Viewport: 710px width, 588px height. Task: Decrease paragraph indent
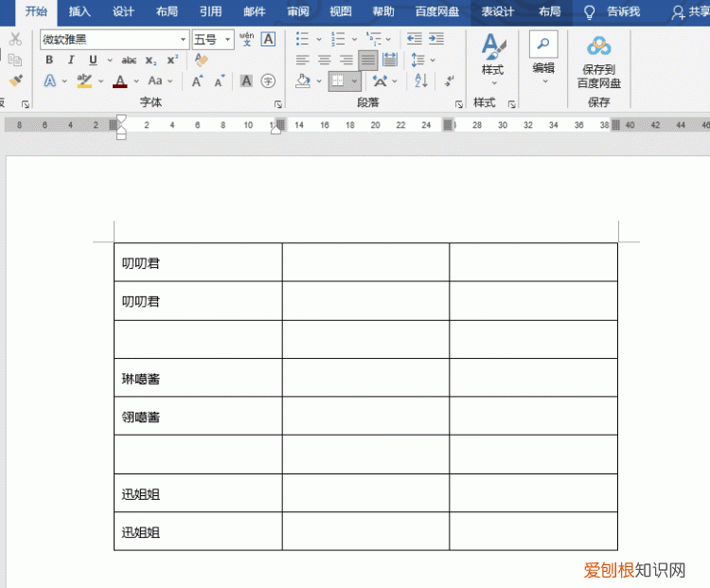click(x=415, y=39)
